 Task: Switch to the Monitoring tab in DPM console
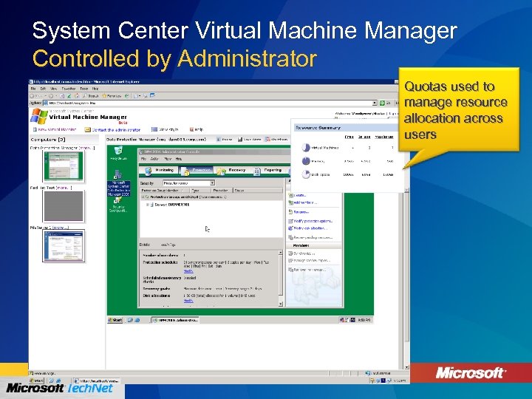coord(160,171)
